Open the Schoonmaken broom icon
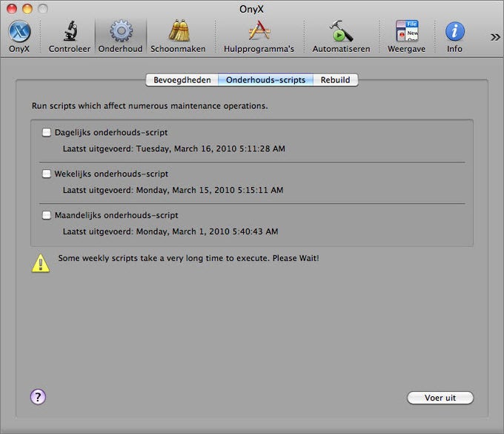 tap(179, 31)
